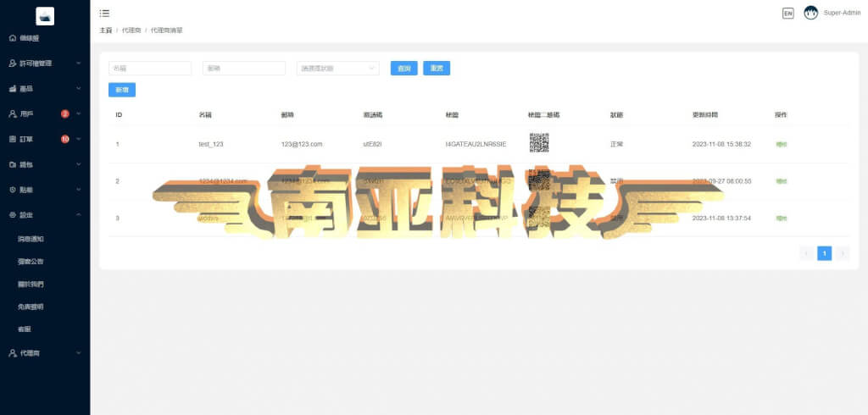This screenshot has width=868, height=415.
Task: Click 代理商 breadcrumb middle item
Action: coord(131,30)
